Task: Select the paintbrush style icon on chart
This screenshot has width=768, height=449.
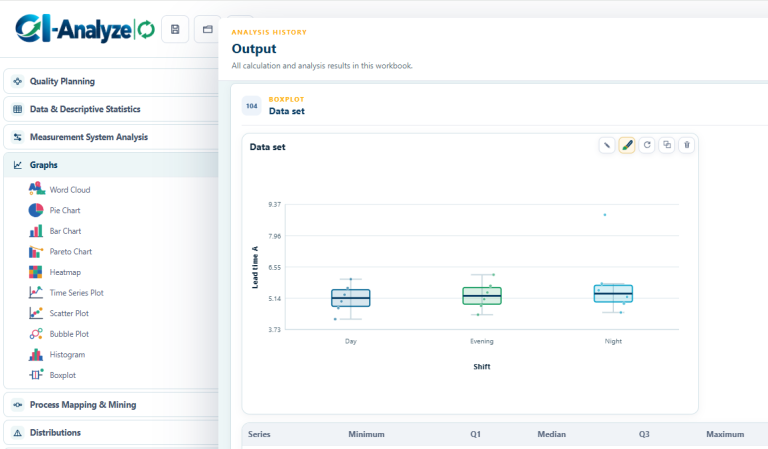Action: click(627, 145)
